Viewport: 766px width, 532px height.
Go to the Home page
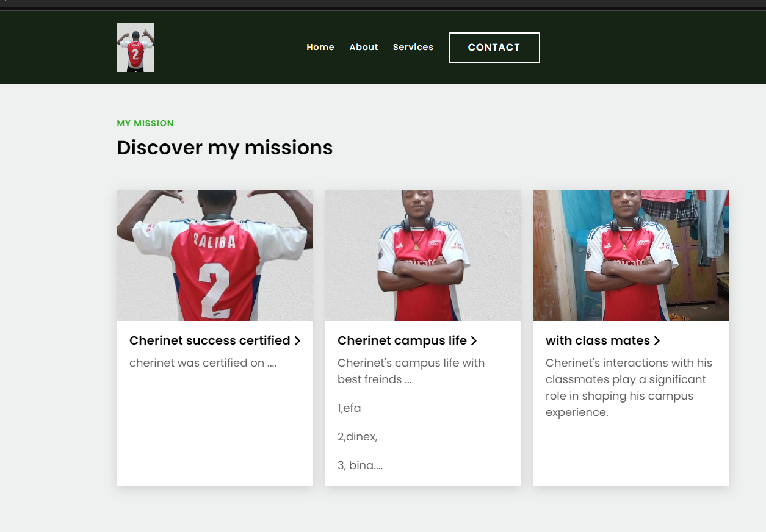point(320,47)
